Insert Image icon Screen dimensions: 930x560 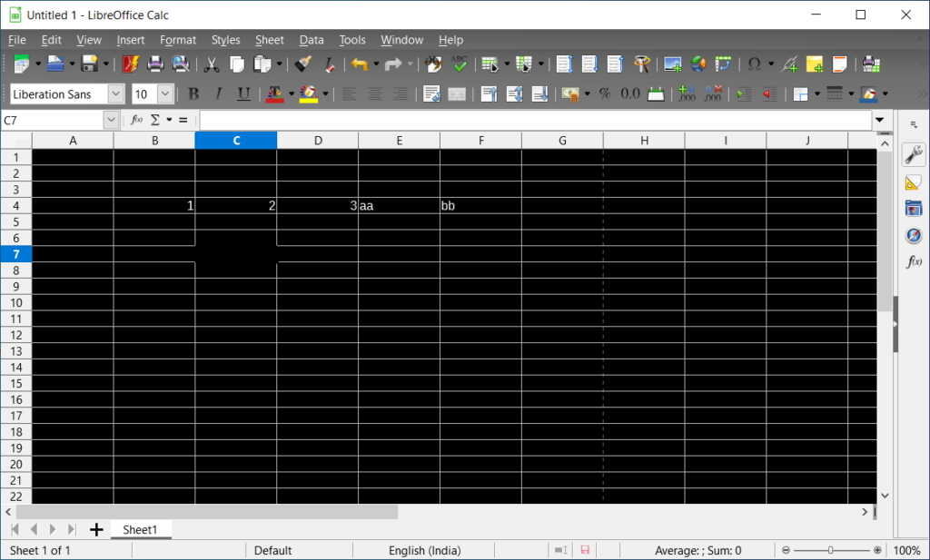(x=673, y=64)
